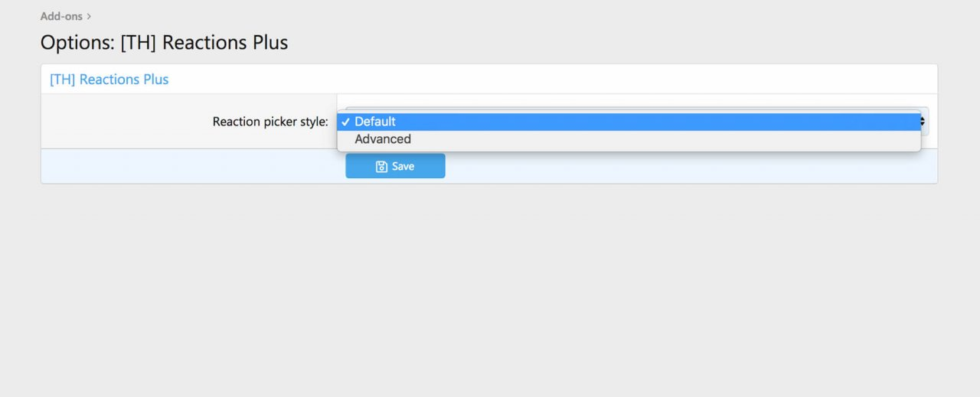Select the Default reaction picker style
Screen dimensions: 980x397
(375, 122)
